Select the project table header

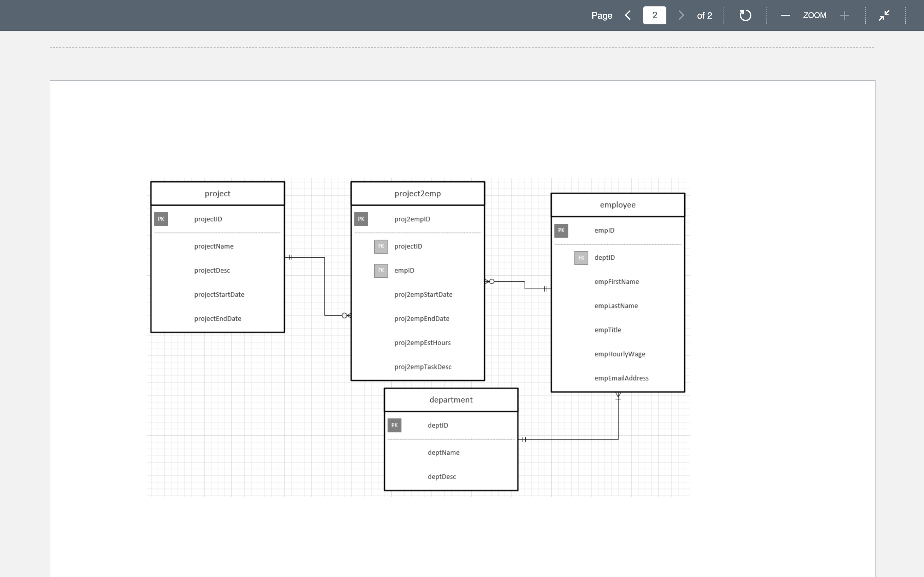217,193
